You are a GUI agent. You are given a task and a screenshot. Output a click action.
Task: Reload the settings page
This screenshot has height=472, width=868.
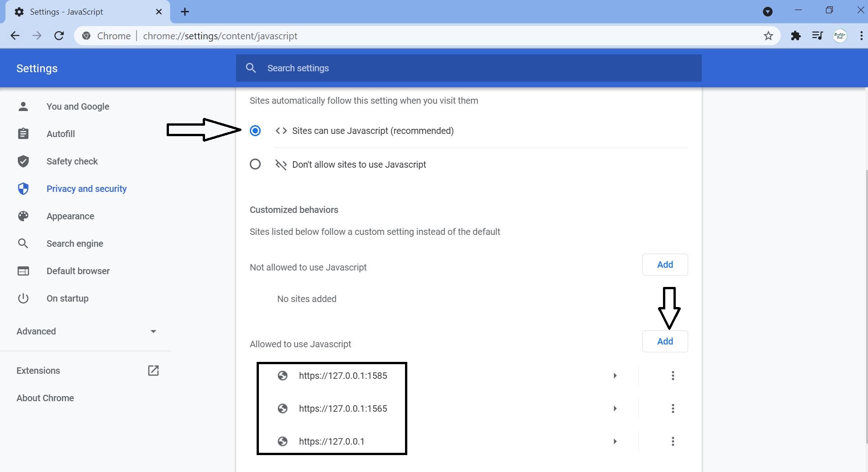click(59, 36)
